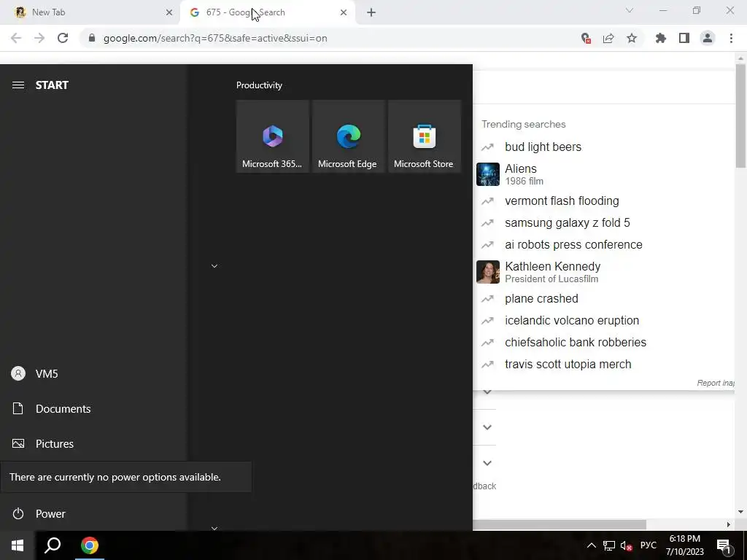The height and width of the screenshot is (560, 747).
Task: Expand chevron in middle of Start app list
Action: point(214,265)
